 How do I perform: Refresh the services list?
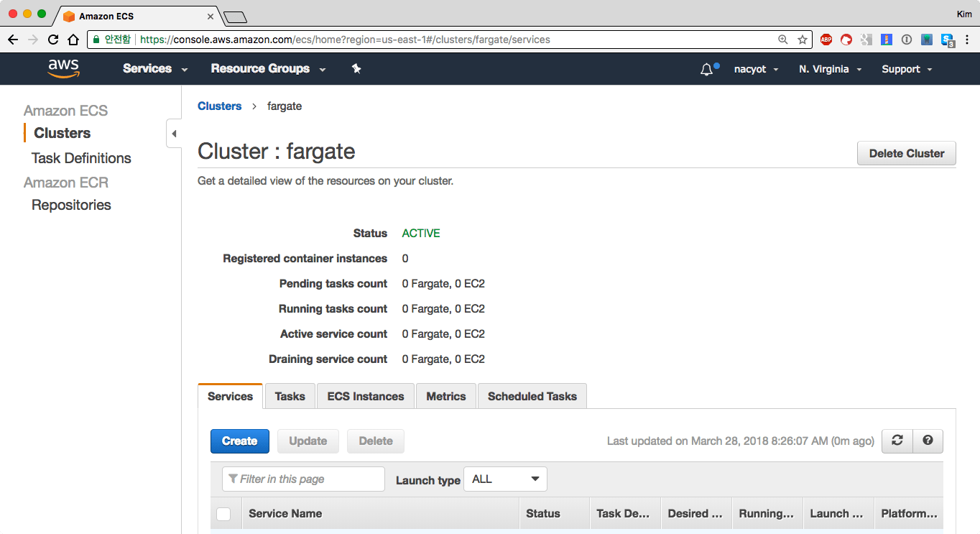pyautogui.click(x=897, y=441)
